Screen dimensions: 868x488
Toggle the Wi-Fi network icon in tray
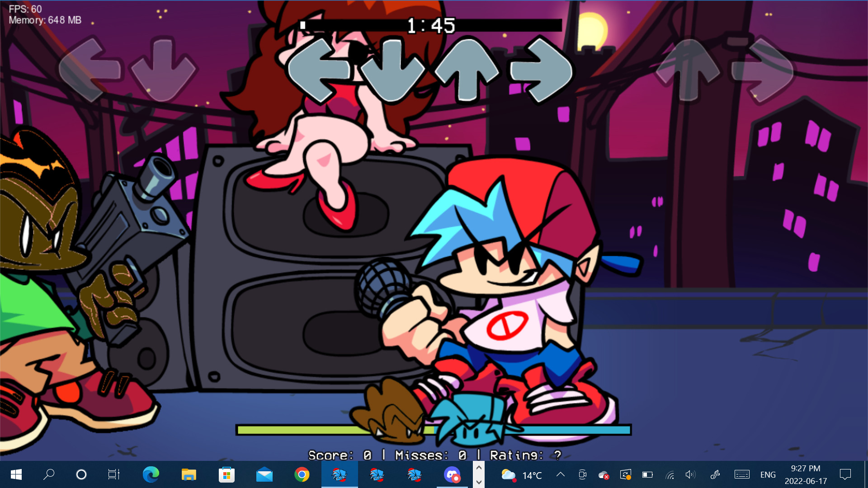pyautogui.click(x=670, y=474)
